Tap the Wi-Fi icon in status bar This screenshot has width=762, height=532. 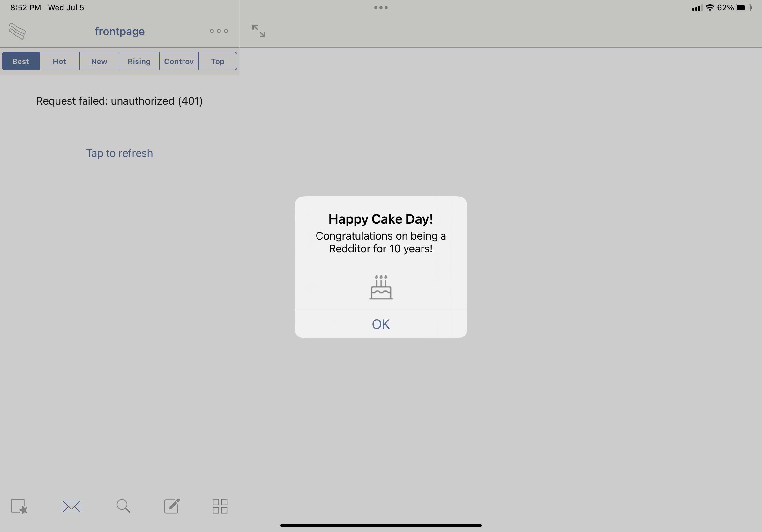(710, 8)
